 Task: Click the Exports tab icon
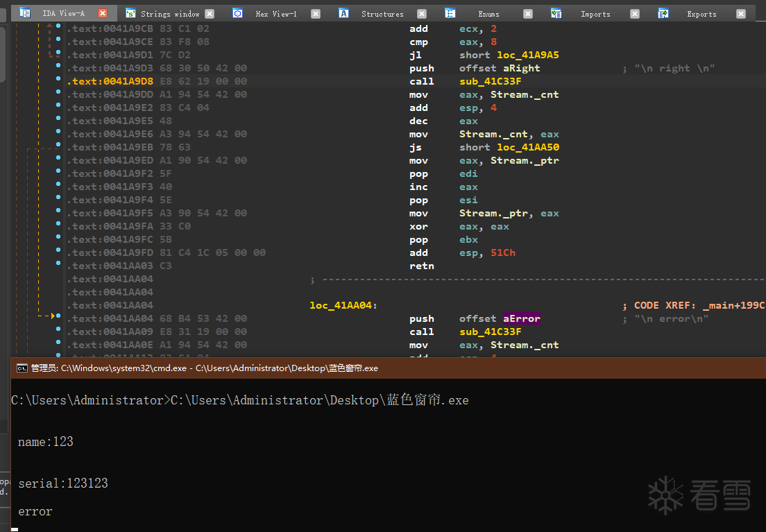pyautogui.click(x=663, y=13)
